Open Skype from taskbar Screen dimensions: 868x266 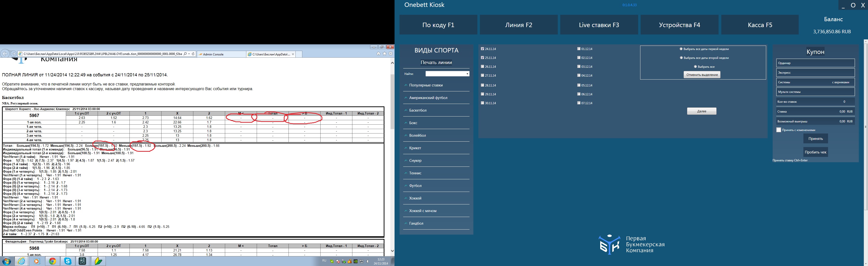point(68,261)
